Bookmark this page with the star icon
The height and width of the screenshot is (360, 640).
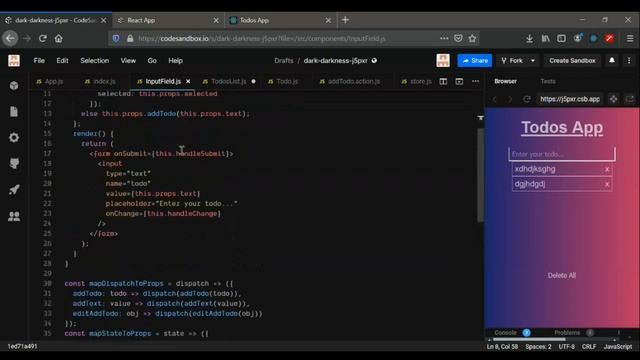pos(472,38)
